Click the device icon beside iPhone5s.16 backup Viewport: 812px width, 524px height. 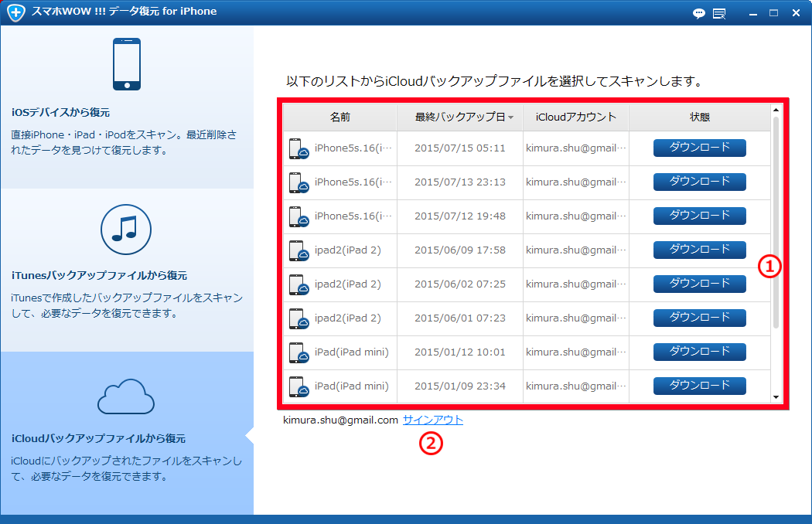coord(299,150)
